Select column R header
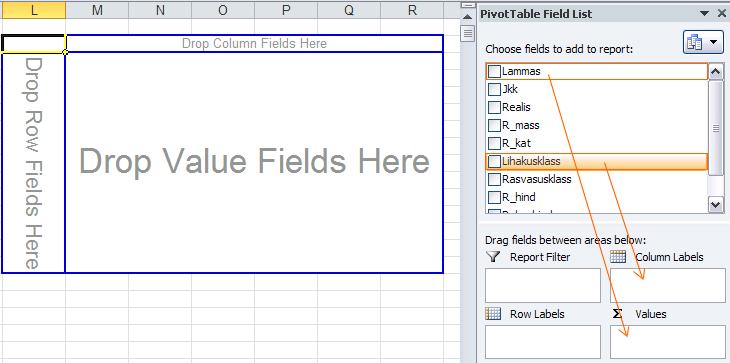Screen dimensions: 730x363 tap(412, 10)
